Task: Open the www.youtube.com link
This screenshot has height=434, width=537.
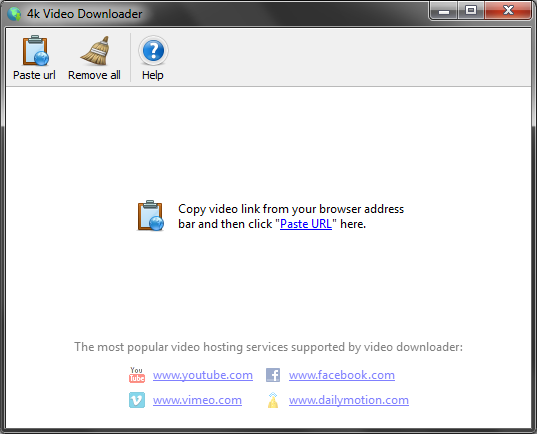Action: pyautogui.click(x=203, y=375)
